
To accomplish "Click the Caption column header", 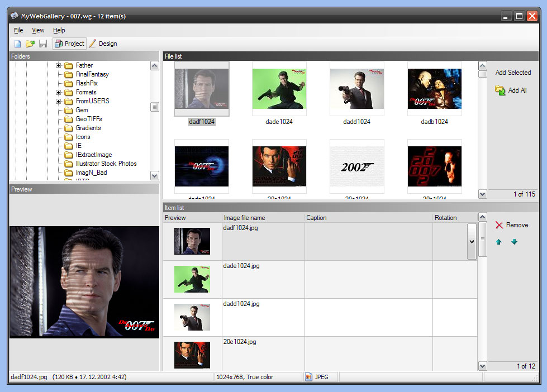I will tap(368, 218).
